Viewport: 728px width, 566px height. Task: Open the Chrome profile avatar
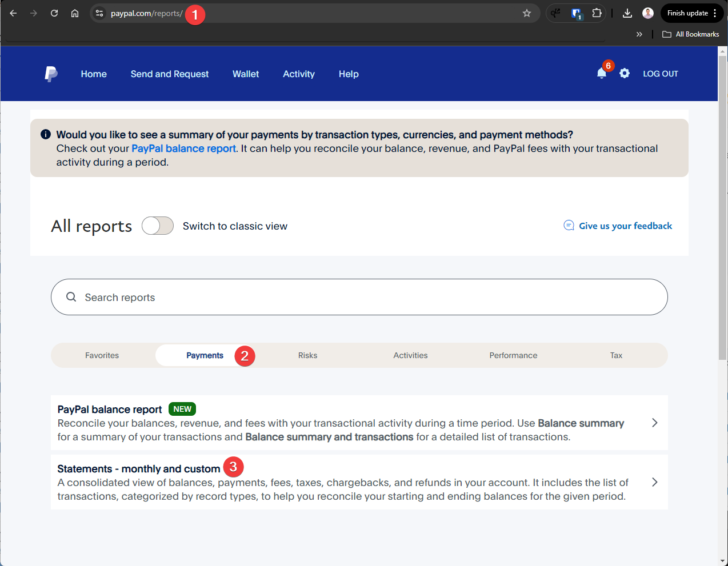pos(648,13)
